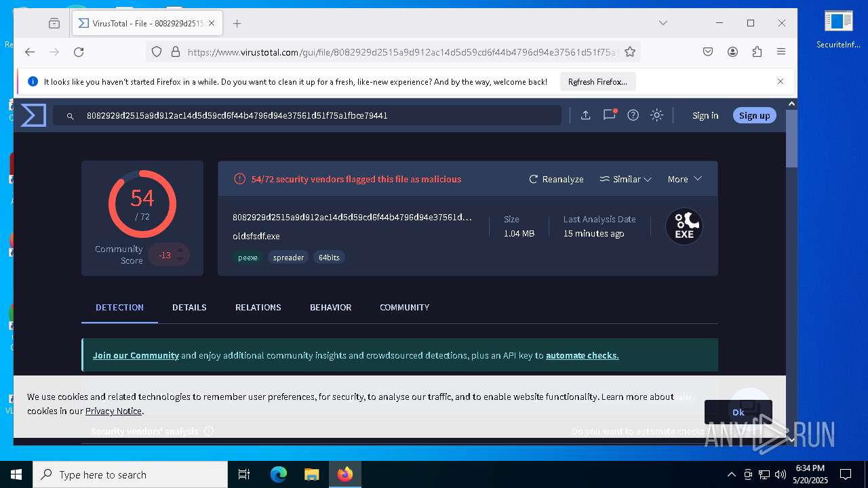Close the VirusTotal browser tab
868x488 pixels.
[x=212, y=23]
